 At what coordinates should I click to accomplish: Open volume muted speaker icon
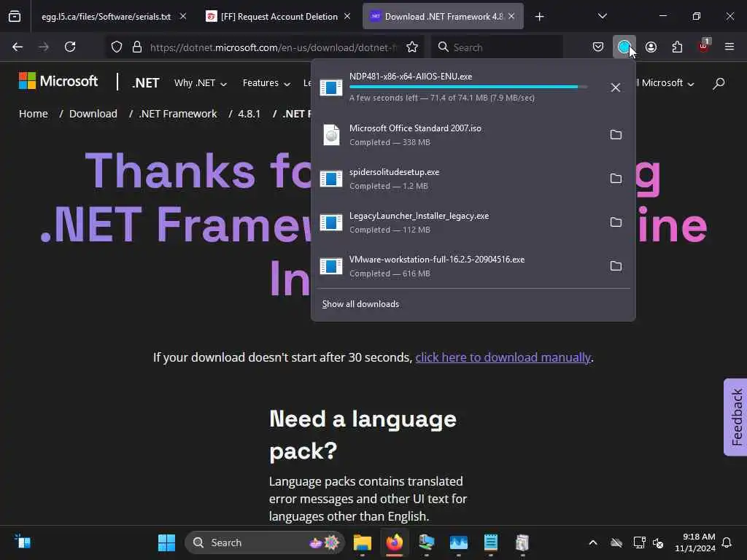(658, 542)
